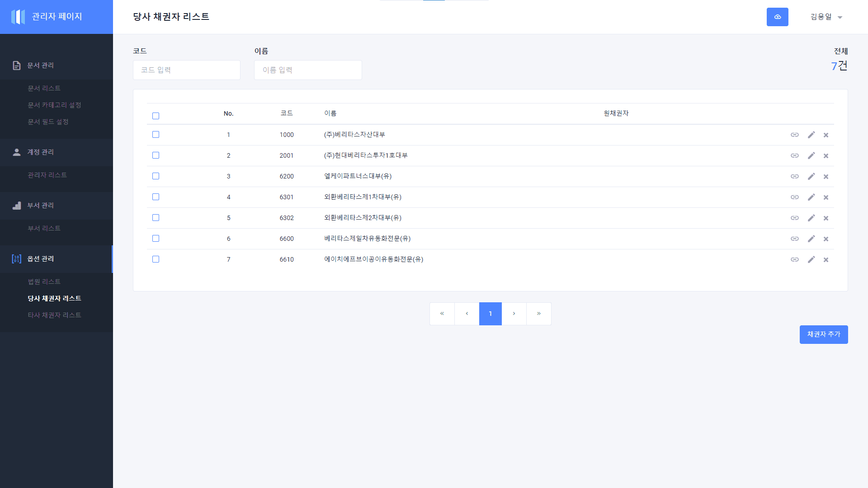Click link icon for (주)베리타스자산대부 row
This screenshot has height=488, width=868.
pos(794,135)
